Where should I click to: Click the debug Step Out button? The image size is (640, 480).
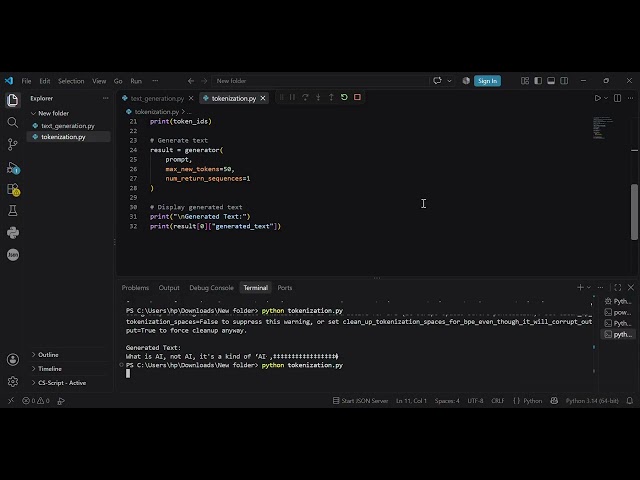[331, 97]
